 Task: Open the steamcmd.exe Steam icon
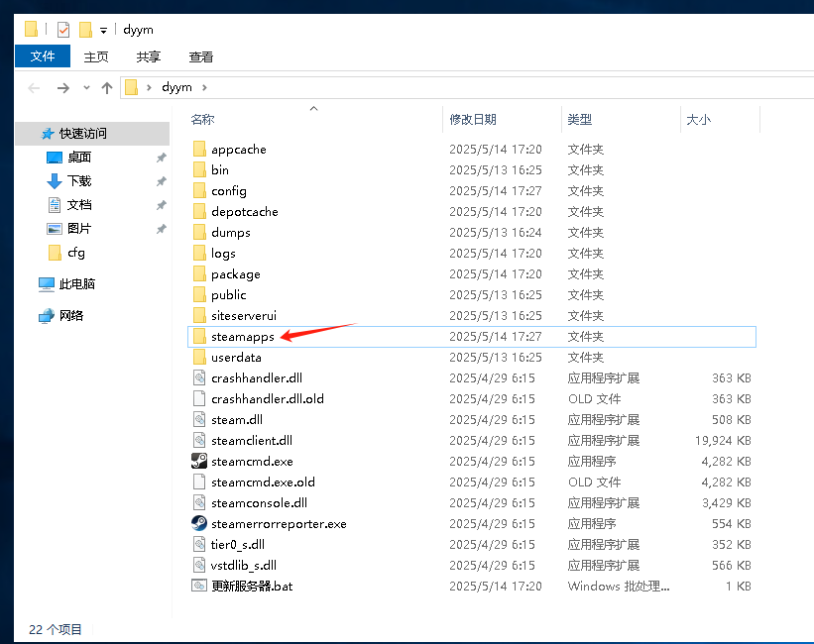[x=199, y=461]
